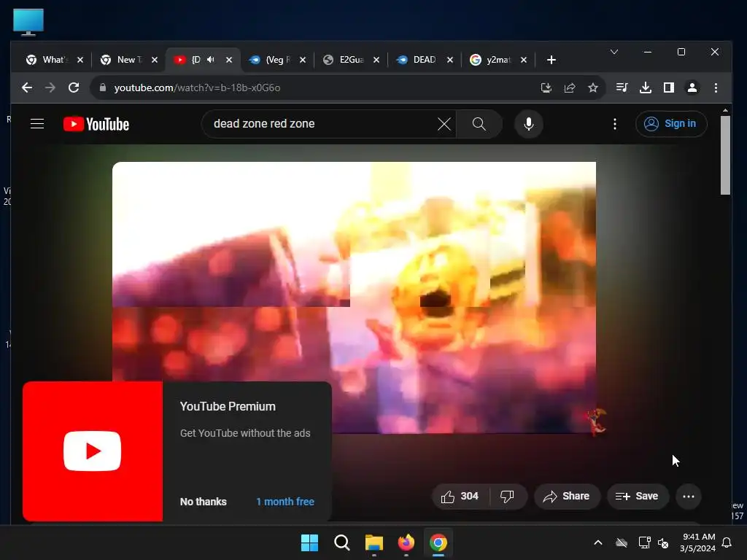Image resolution: width=747 pixels, height=560 pixels.
Task: Open Chrome profile avatar menu
Action: 692,87
